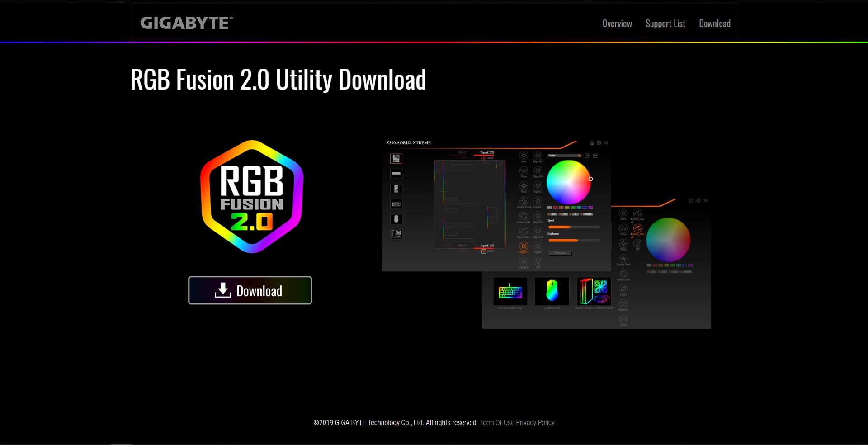Choose Random mode in rear window
Viewport: 868px width, 445px height.
tap(623, 305)
